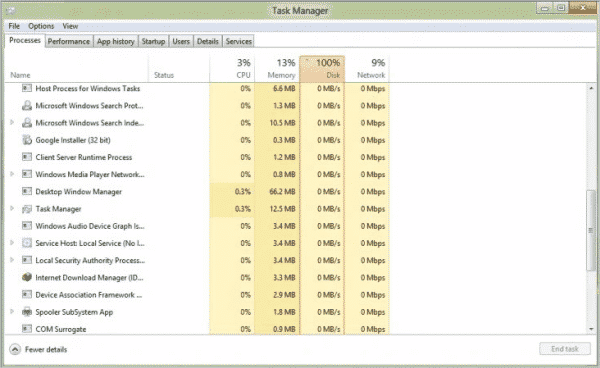Click the Device Association Framework icon
Viewport: 600px width, 368px height.
pyautogui.click(x=27, y=295)
